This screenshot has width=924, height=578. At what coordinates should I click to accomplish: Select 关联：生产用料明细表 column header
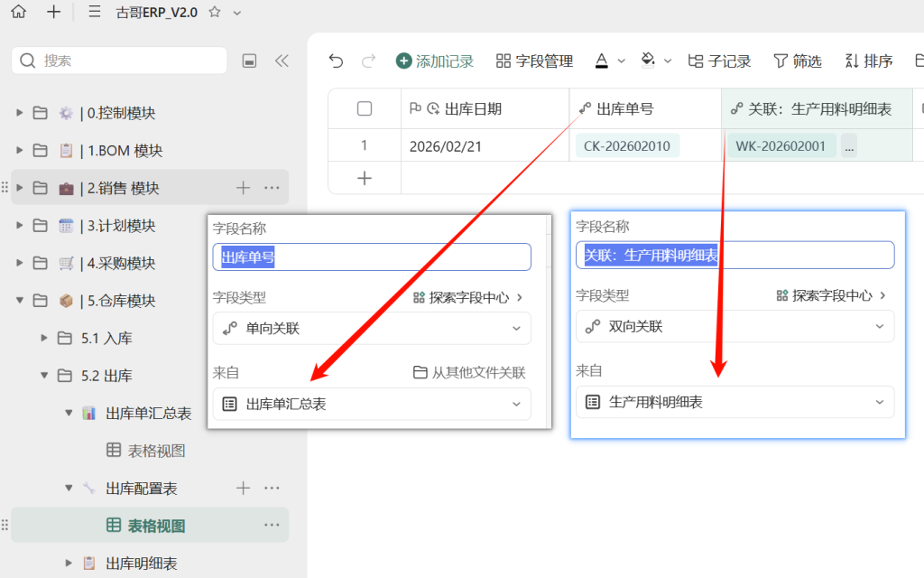point(817,108)
